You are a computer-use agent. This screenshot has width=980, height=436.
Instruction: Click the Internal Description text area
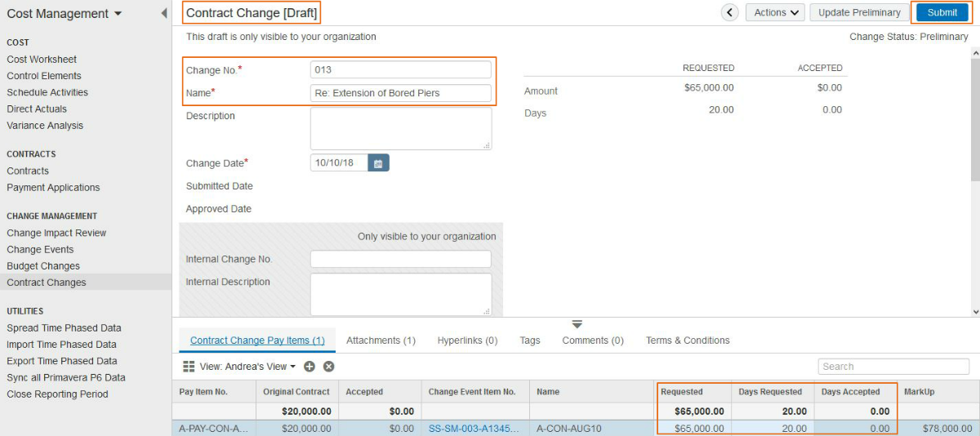point(401,294)
